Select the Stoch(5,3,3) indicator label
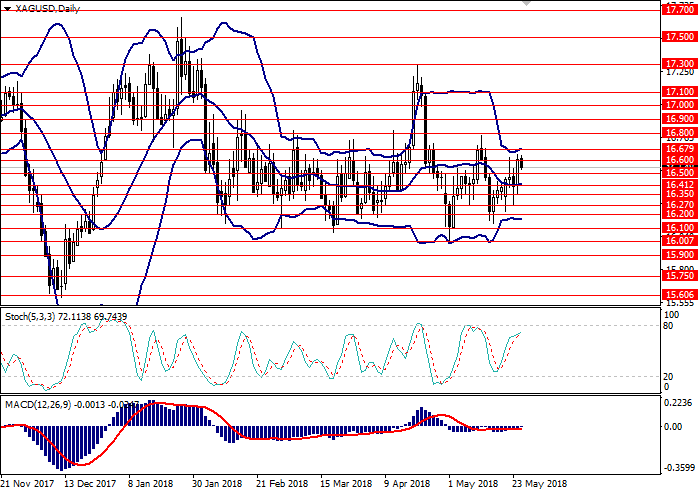This screenshot has width=698, height=490. 34,315
